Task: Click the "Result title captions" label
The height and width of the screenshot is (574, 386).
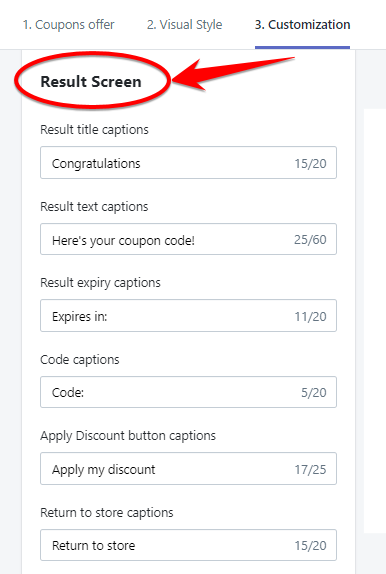Action: pyautogui.click(x=94, y=130)
